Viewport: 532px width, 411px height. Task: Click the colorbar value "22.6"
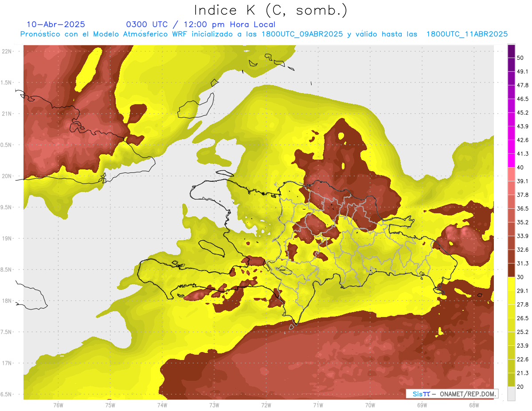pos(523,360)
